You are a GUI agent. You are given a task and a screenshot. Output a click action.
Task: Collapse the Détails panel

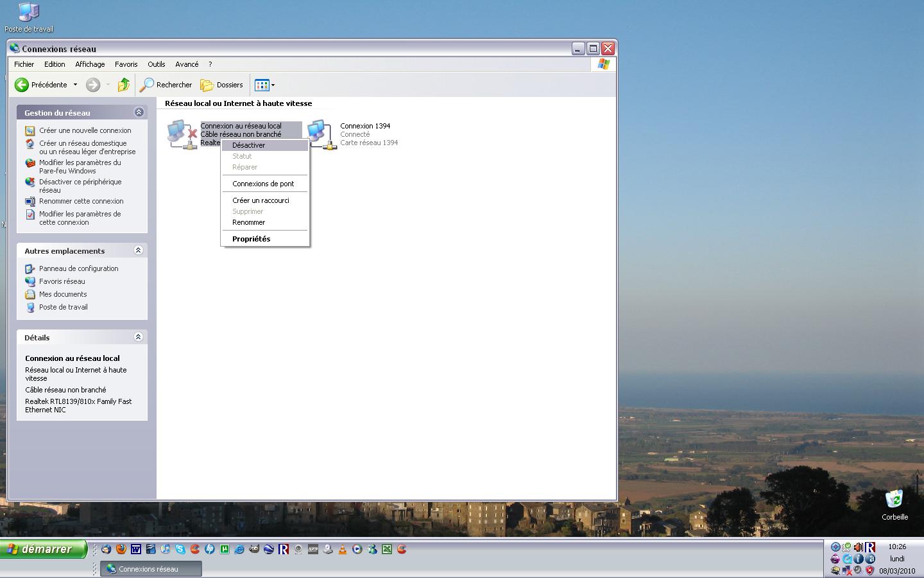[x=138, y=337]
